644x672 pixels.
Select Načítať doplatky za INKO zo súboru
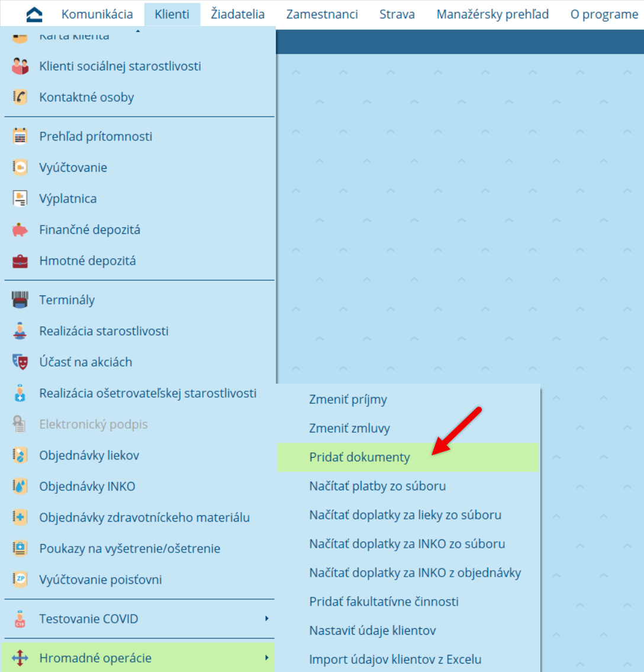coord(408,544)
